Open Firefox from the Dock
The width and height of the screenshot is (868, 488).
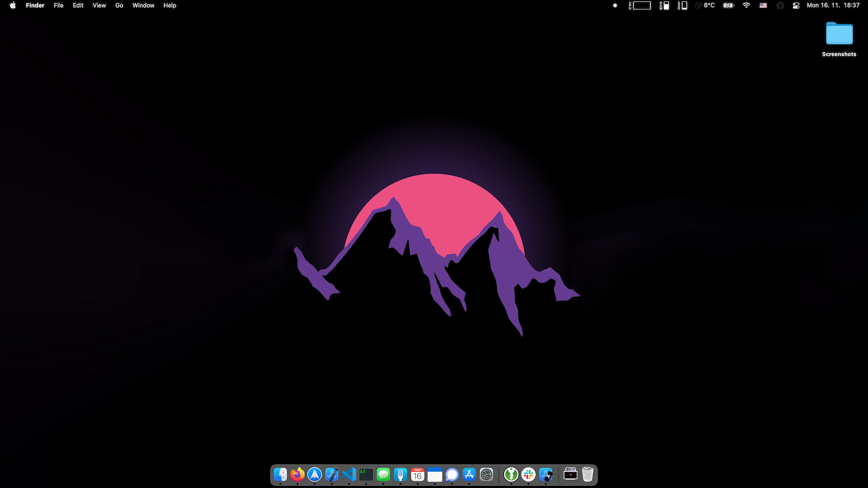tap(297, 474)
